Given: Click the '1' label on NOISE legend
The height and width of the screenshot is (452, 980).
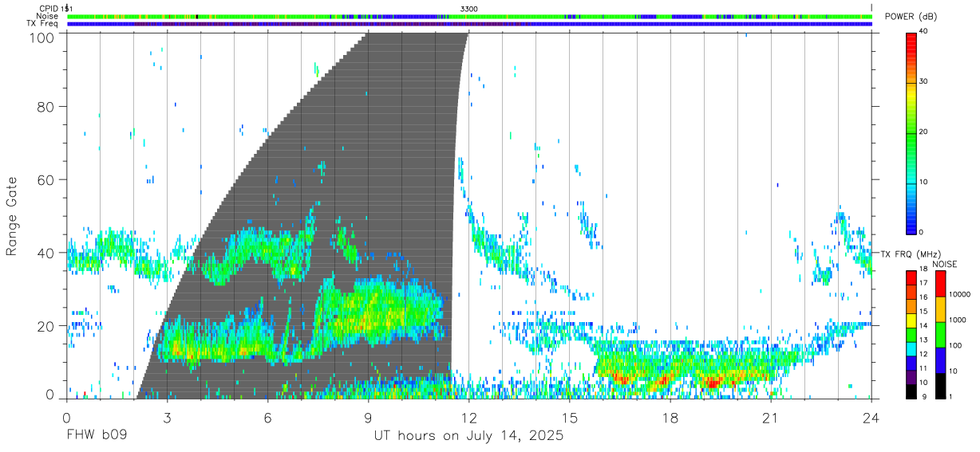Looking at the screenshot, I should click(952, 396).
